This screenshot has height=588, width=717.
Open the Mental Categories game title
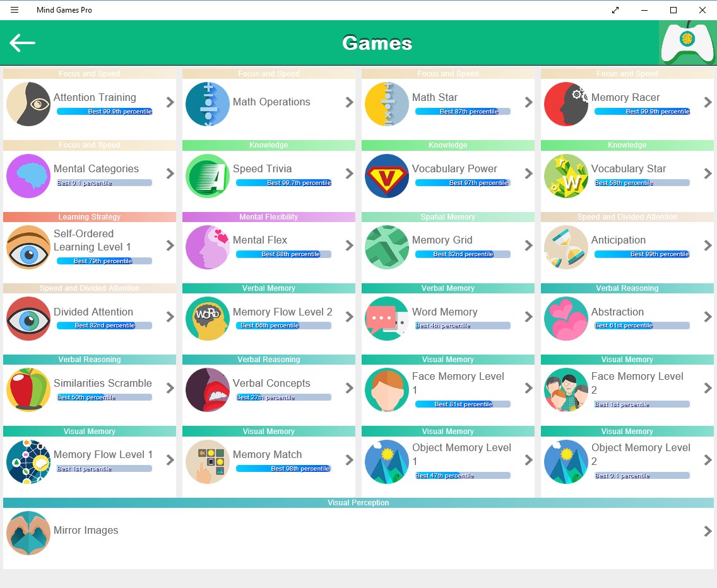coord(96,168)
